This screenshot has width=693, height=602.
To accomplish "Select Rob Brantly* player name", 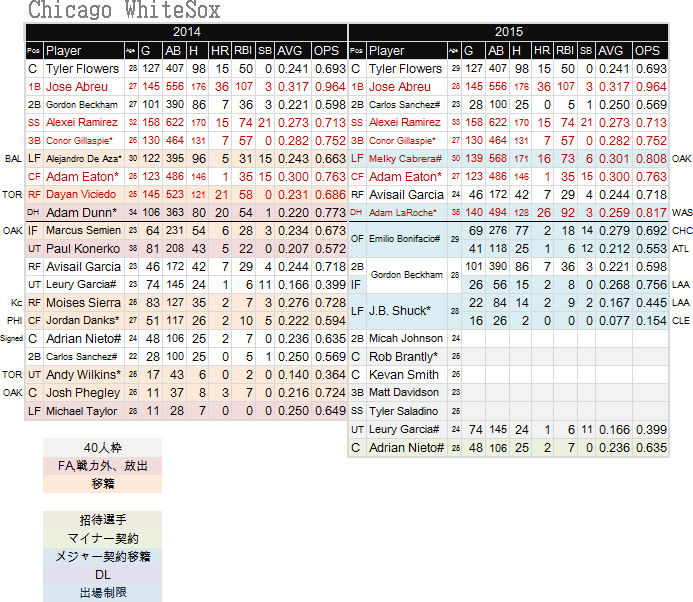I will (404, 357).
